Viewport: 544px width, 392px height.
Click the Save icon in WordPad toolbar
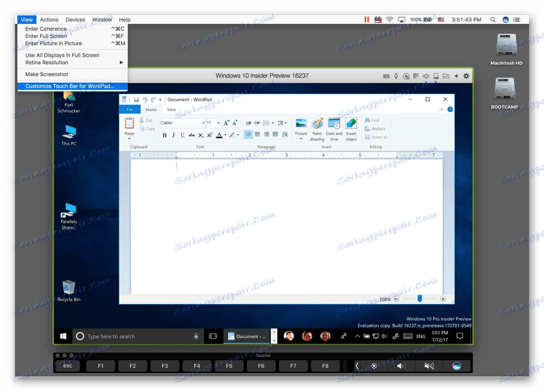pos(136,100)
